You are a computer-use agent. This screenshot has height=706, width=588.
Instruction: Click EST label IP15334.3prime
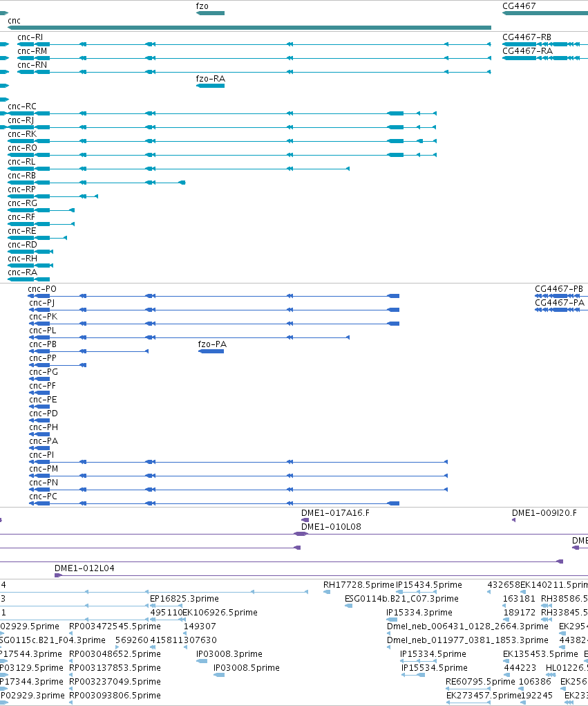(419, 613)
